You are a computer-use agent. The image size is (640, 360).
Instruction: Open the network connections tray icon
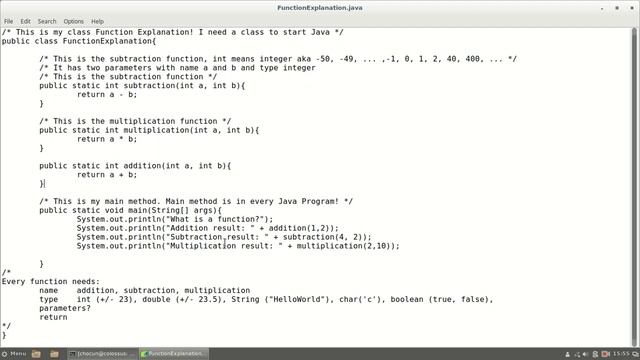pyautogui.click(x=577, y=354)
